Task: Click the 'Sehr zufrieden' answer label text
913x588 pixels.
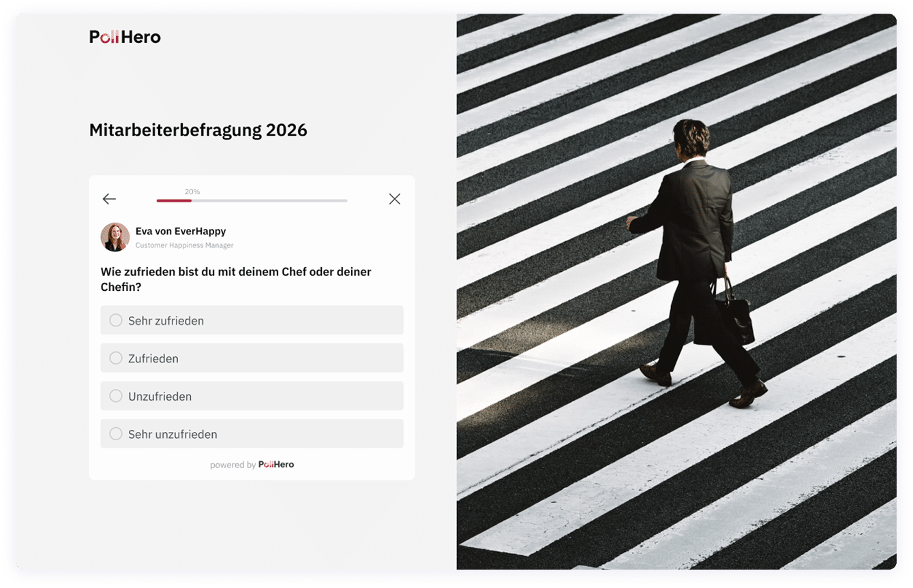Action: click(x=166, y=321)
